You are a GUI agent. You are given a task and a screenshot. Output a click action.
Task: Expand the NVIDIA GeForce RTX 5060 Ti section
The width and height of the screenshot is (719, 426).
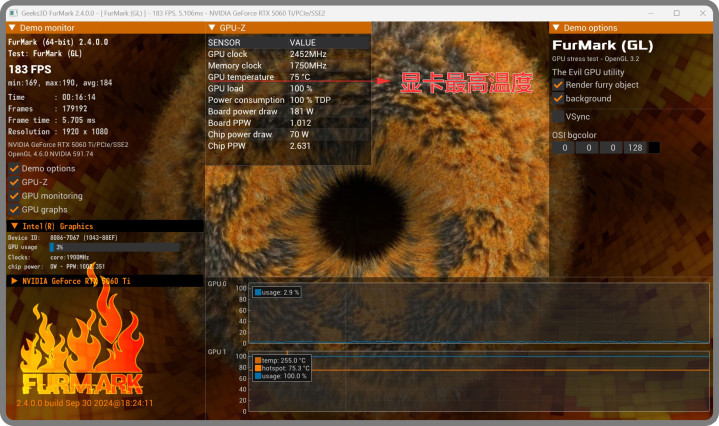pyautogui.click(x=14, y=281)
